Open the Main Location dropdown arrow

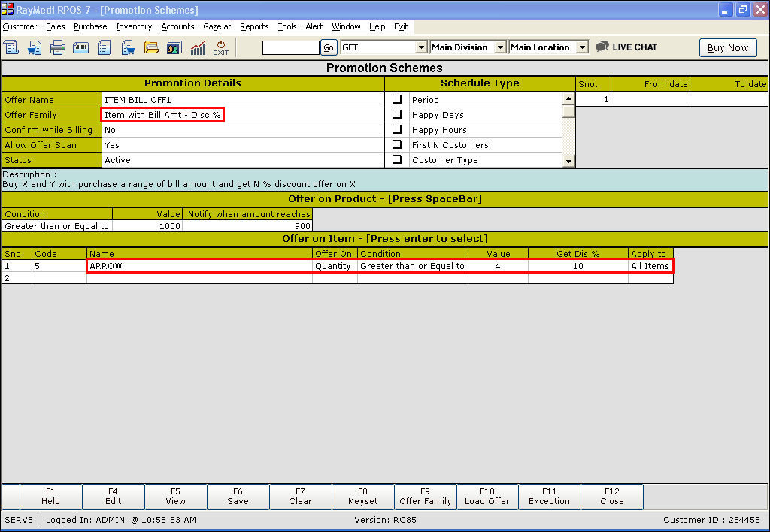[582, 47]
